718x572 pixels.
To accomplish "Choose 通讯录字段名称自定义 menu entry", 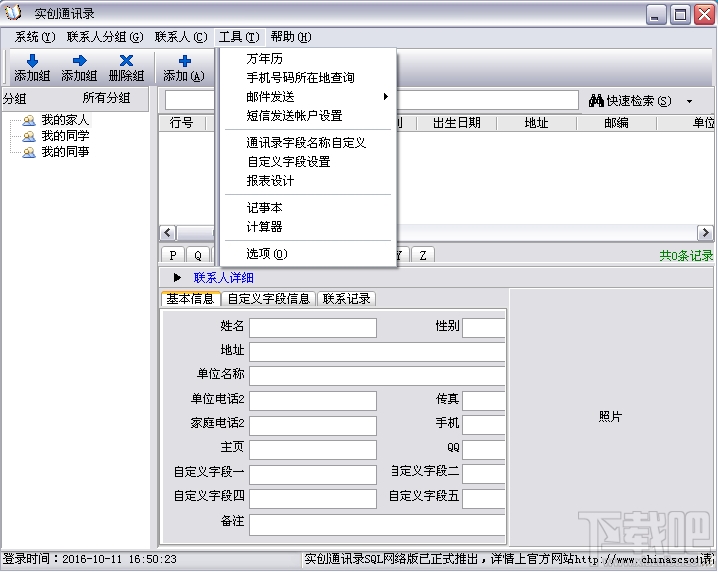I will pos(308,143).
